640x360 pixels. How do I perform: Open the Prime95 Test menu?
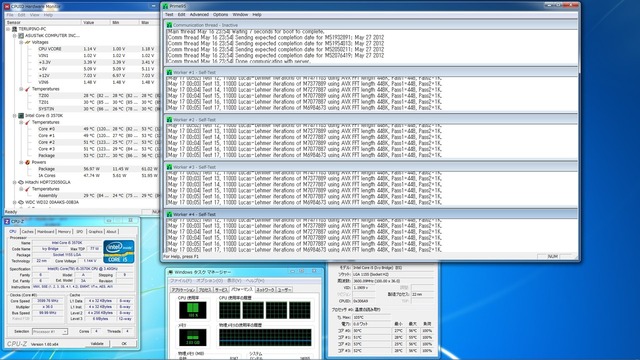click(169, 15)
